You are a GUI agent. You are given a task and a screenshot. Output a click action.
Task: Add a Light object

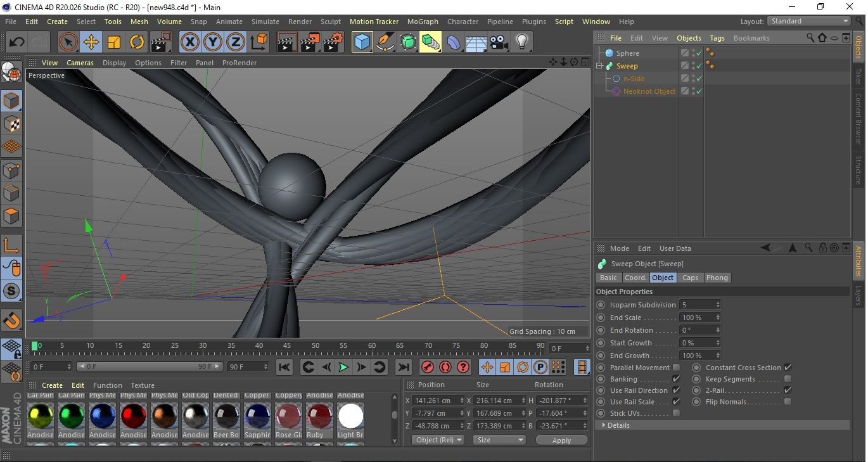pyautogui.click(x=521, y=42)
